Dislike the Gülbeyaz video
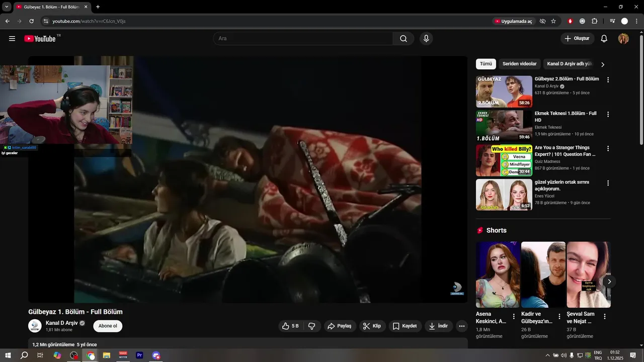 tap(312, 326)
